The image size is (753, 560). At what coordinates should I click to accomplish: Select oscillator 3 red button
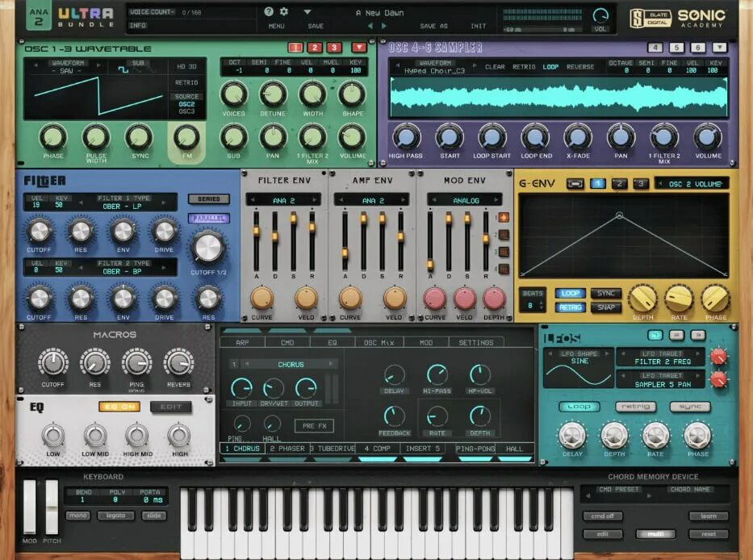(334, 48)
